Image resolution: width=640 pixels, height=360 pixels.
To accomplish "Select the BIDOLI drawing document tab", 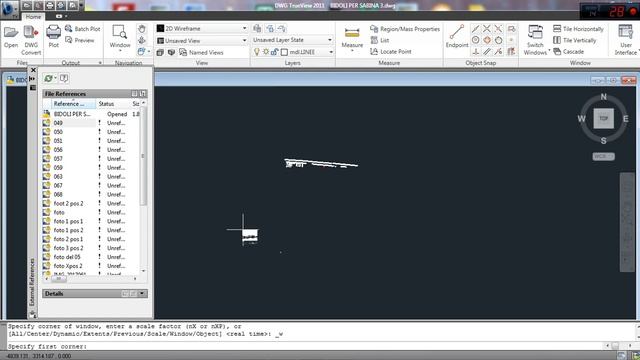I will [x=16, y=80].
